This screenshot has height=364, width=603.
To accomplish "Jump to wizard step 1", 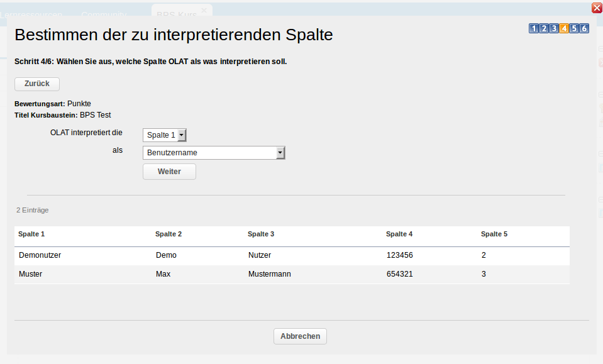I will (x=533, y=28).
